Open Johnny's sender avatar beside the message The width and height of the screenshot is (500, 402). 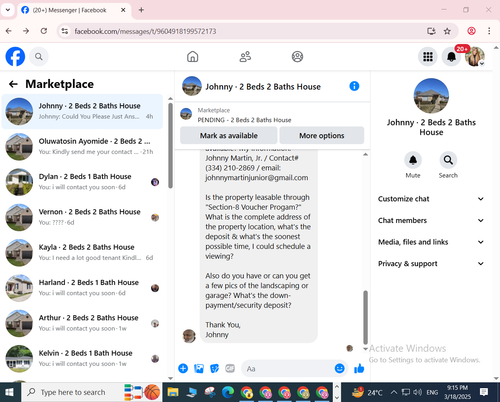(189, 336)
